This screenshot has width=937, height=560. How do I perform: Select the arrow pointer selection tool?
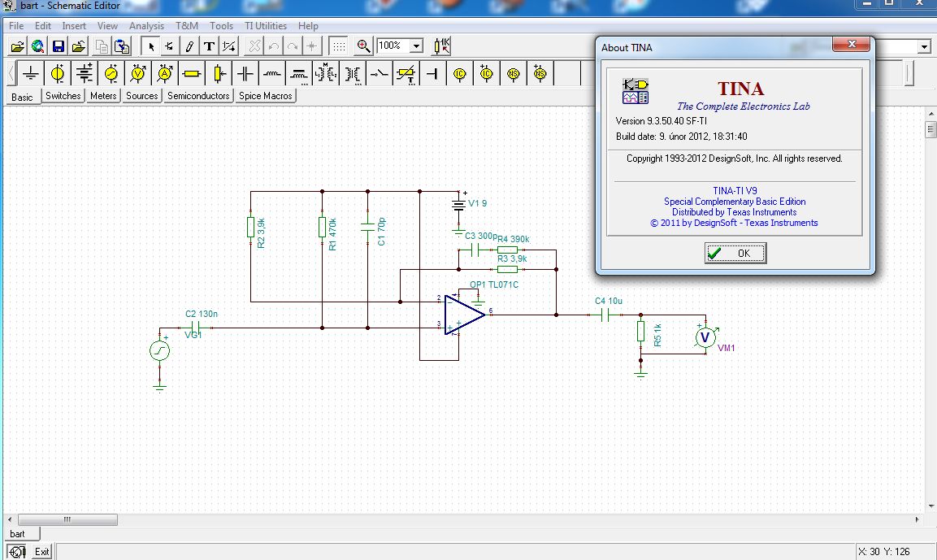150,46
